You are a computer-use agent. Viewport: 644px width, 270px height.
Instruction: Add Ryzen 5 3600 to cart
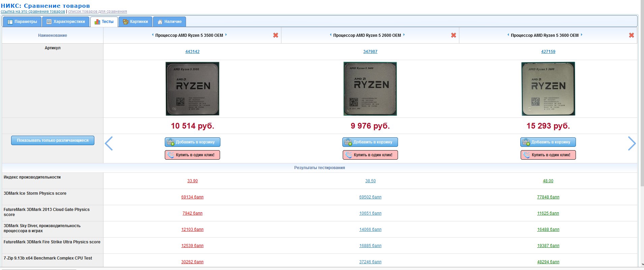click(x=548, y=142)
